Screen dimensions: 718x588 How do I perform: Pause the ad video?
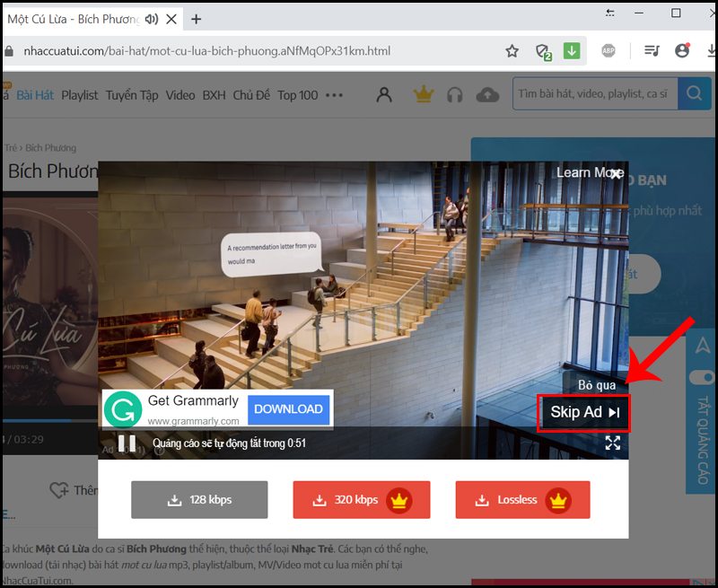point(127,443)
